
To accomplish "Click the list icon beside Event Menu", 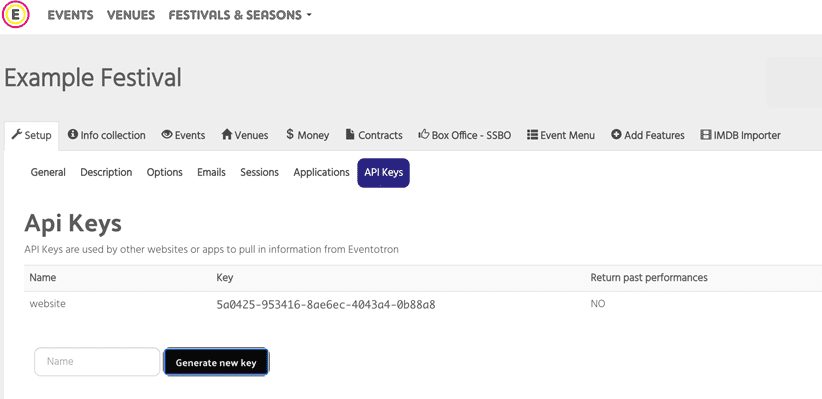I will (x=532, y=135).
